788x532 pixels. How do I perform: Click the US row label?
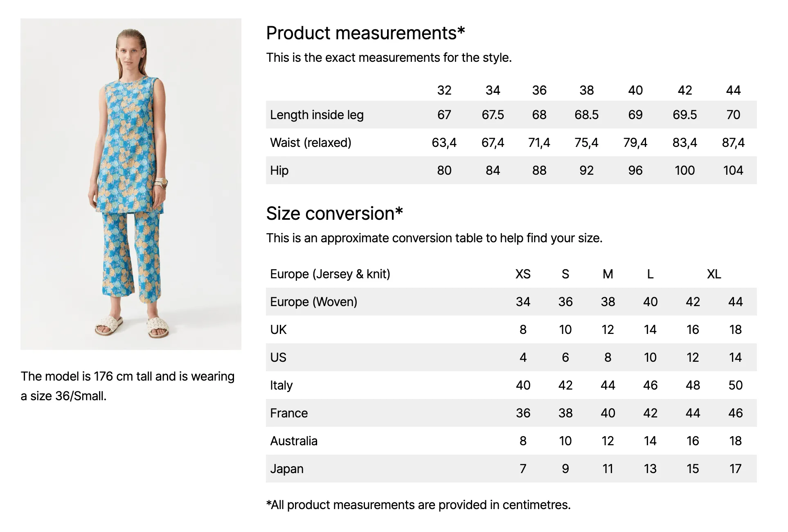pyautogui.click(x=278, y=357)
